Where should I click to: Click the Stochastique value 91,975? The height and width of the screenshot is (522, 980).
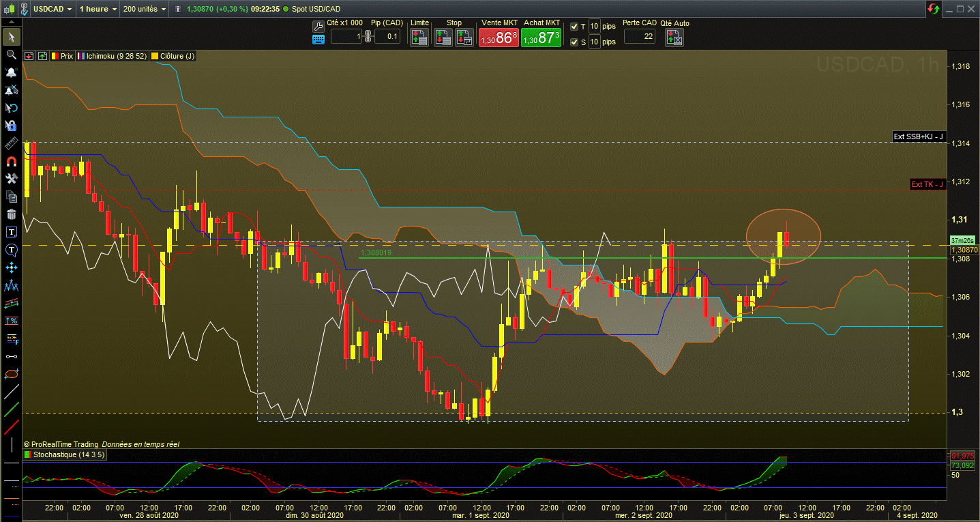click(x=964, y=455)
